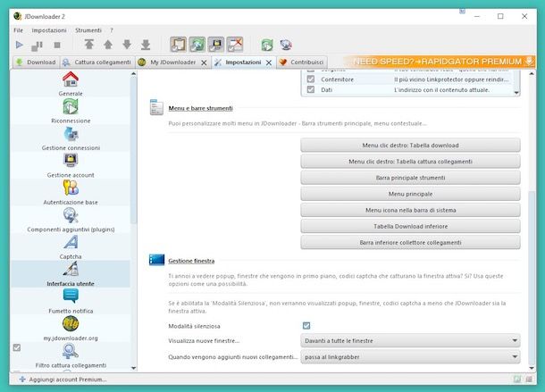Viewport: 545px width, 392px height.
Task: Click Menu principale button
Action: [x=410, y=194]
